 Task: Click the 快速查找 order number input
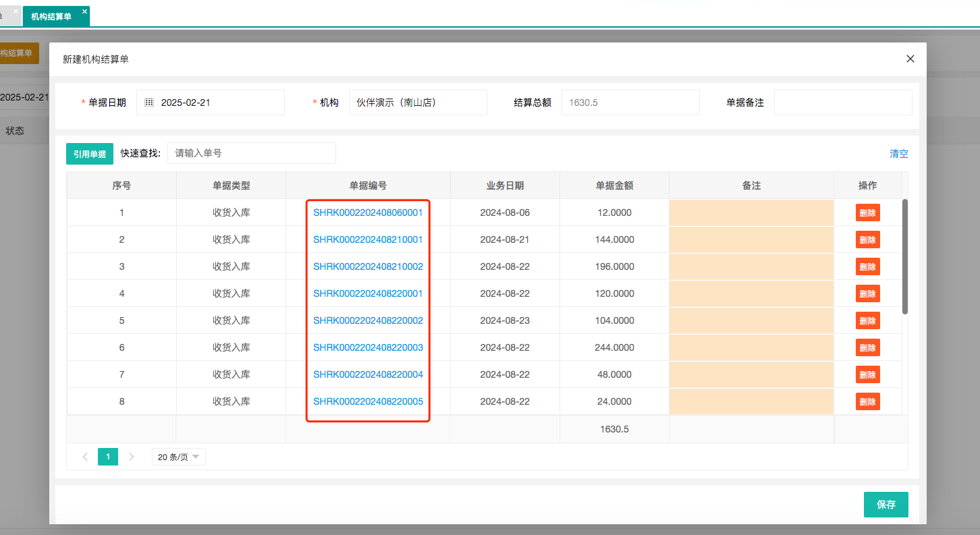click(x=251, y=153)
